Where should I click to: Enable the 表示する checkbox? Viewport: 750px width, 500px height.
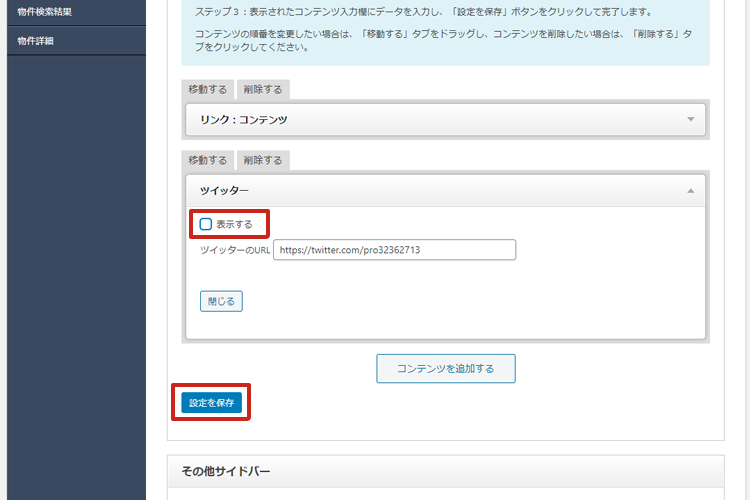tap(206, 224)
